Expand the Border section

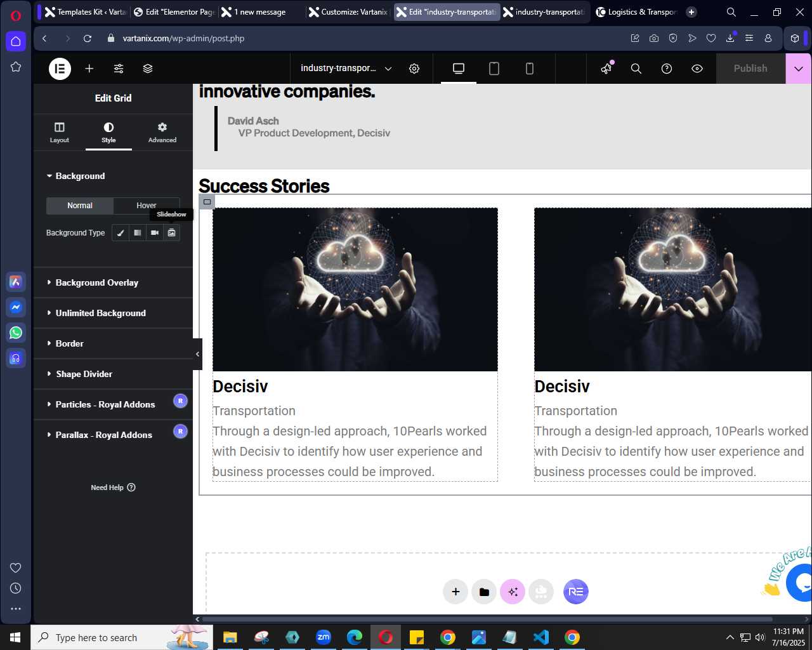(113, 343)
